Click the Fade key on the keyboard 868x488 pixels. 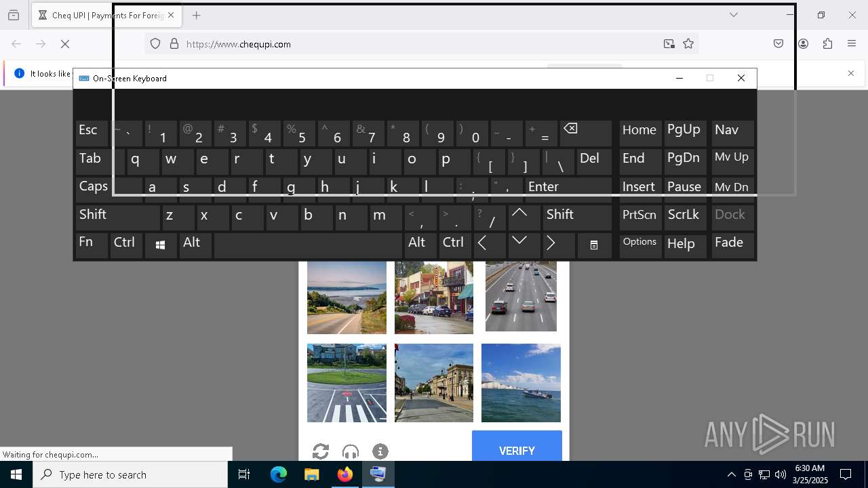732,245
